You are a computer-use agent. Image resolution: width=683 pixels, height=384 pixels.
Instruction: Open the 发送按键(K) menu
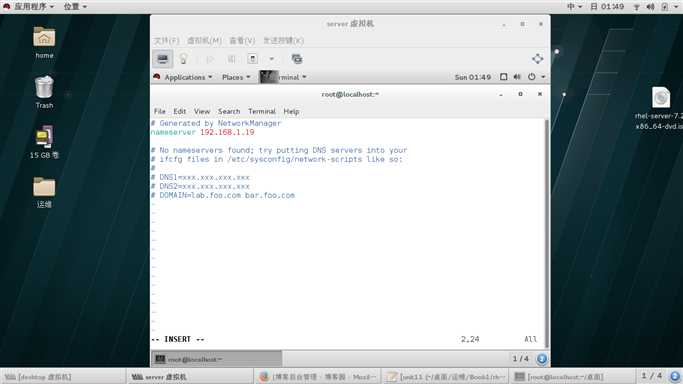pos(283,40)
